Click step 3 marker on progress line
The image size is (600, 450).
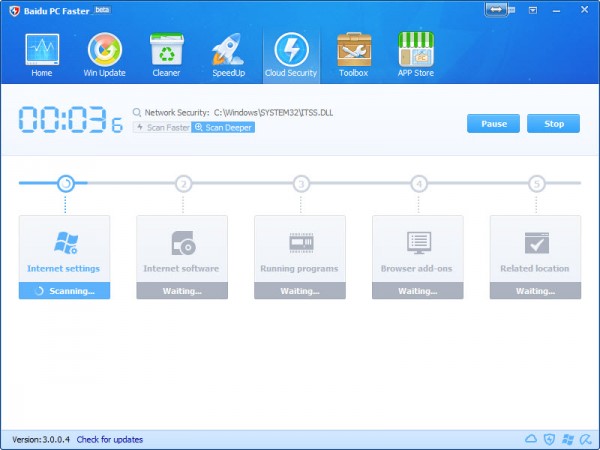tap(301, 183)
